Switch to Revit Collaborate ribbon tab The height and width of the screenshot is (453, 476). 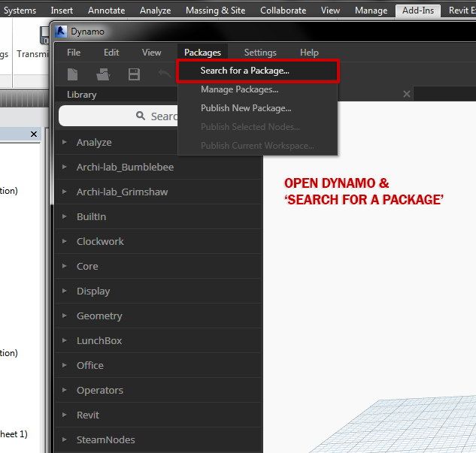[283, 11]
